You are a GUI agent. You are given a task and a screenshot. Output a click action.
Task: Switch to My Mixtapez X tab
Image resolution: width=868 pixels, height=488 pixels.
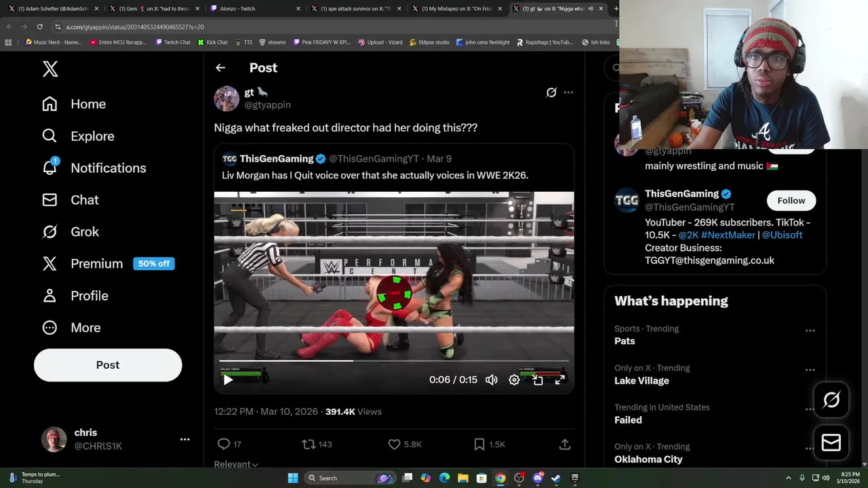point(456,8)
